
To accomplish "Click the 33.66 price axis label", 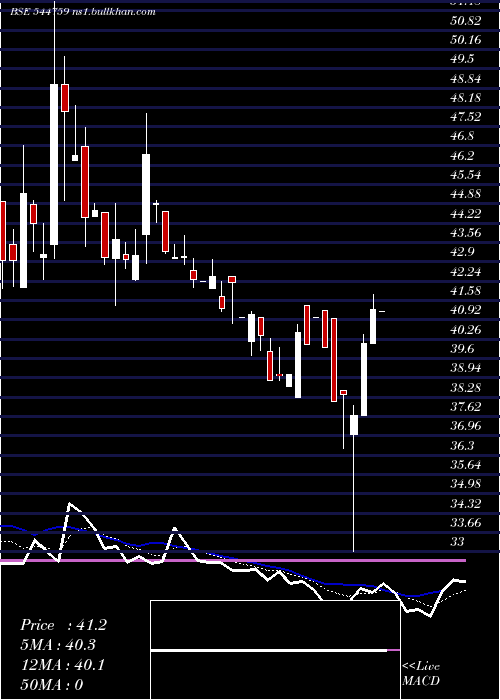I will point(466,523).
